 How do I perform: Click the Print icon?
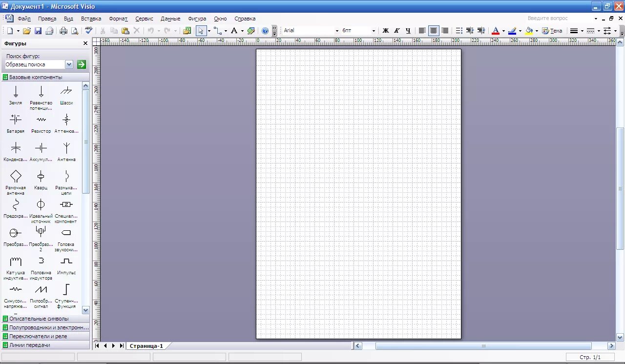tap(63, 31)
